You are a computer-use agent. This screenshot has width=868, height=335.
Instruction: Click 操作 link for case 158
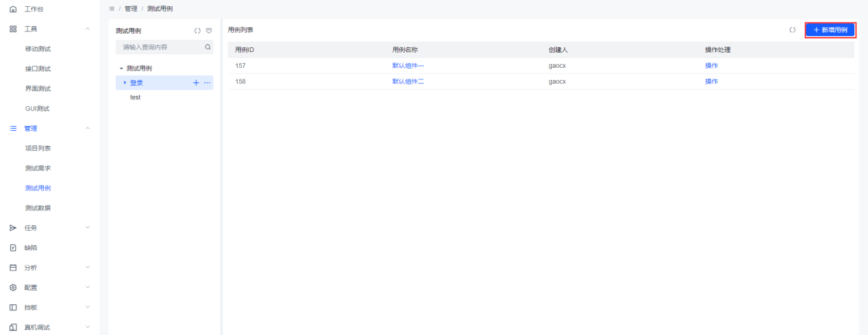coord(711,82)
